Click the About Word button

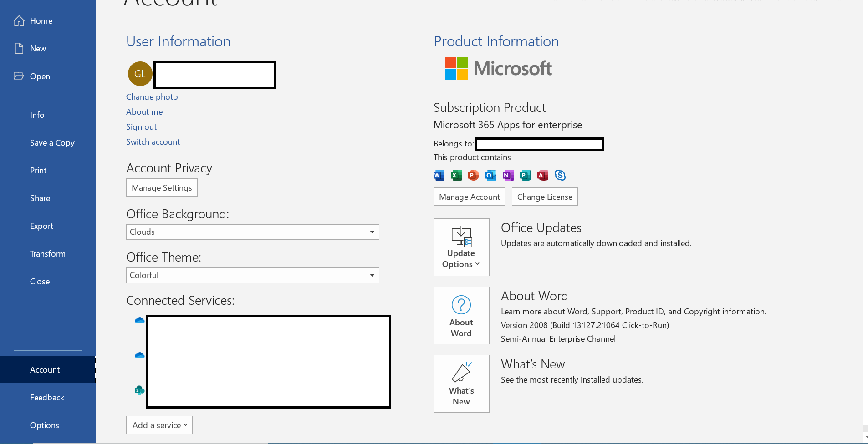coord(461,315)
